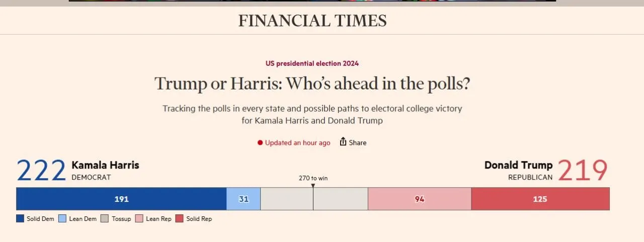Click the Lean Dem legend swatch
644x242 pixels.
(x=62, y=219)
